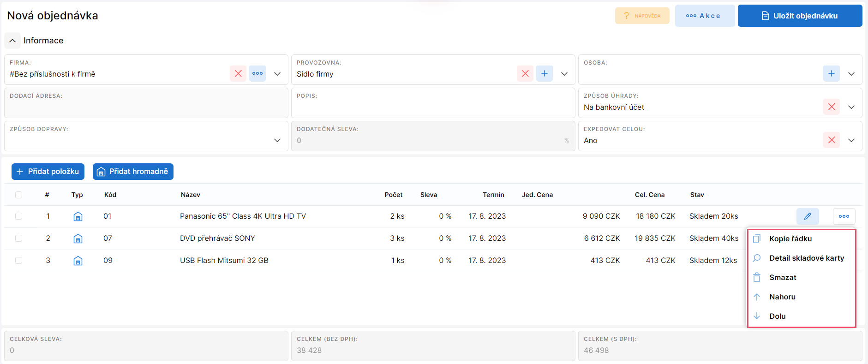Click '6 612 CZK' unit price cell
The width and height of the screenshot is (868, 364).
click(x=602, y=238)
